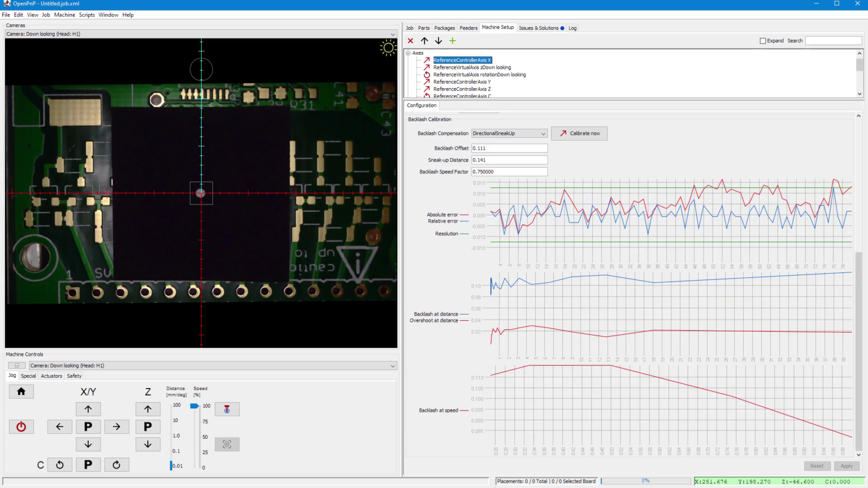The image size is (868, 488).
Task: Collapse the Axes tree node
Action: [x=408, y=53]
